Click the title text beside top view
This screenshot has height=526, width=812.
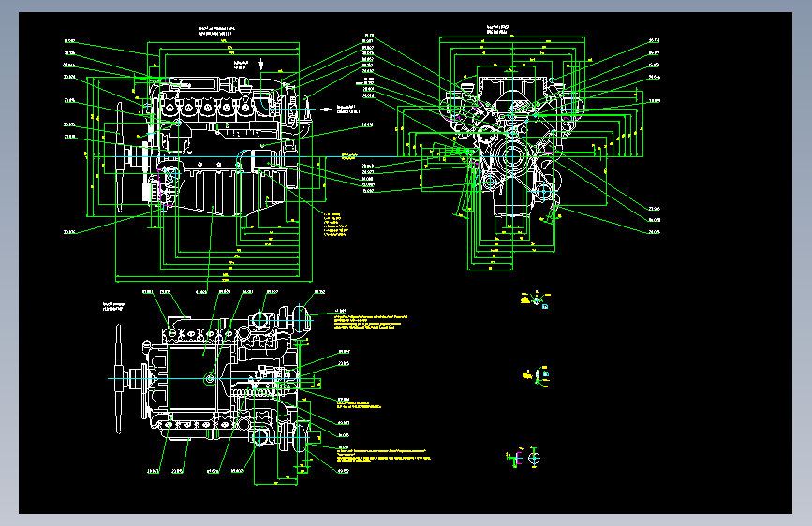click(113, 306)
